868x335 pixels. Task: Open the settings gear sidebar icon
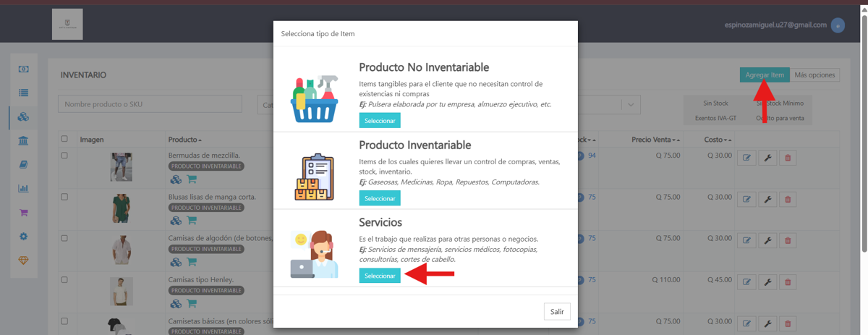[x=24, y=237]
